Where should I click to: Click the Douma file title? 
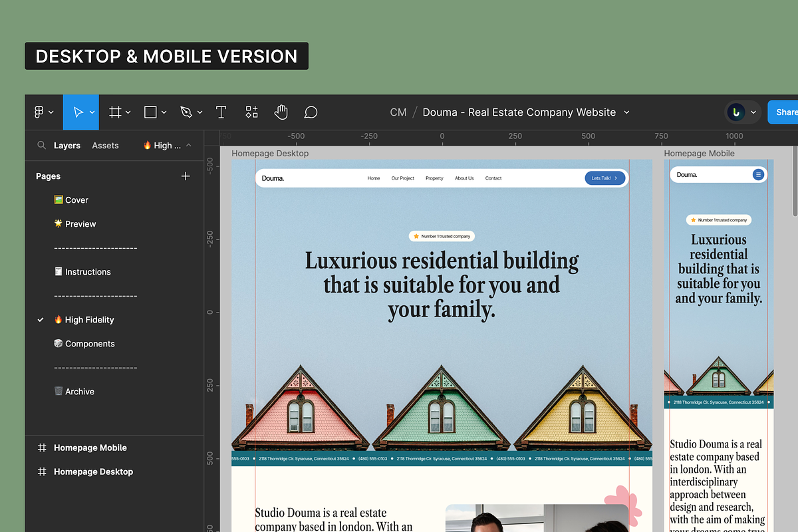(519, 112)
